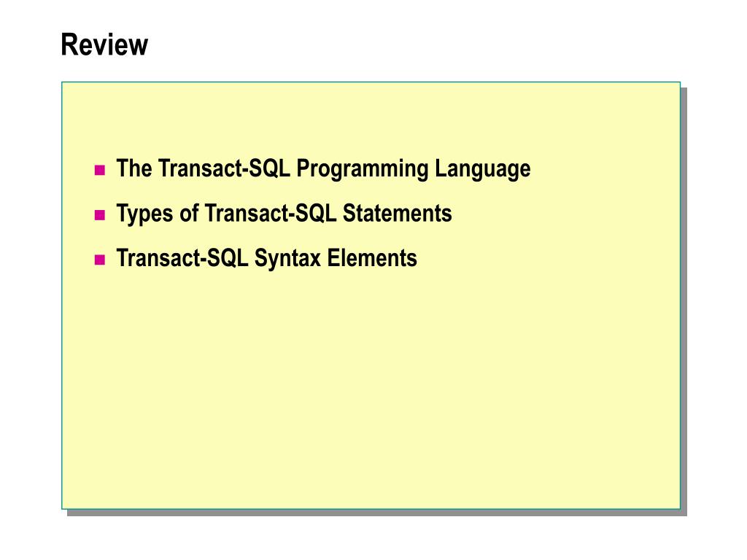Click the gray drop shadow under the yellow box
Viewport: 747px width, 560px height.
(x=376, y=513)
